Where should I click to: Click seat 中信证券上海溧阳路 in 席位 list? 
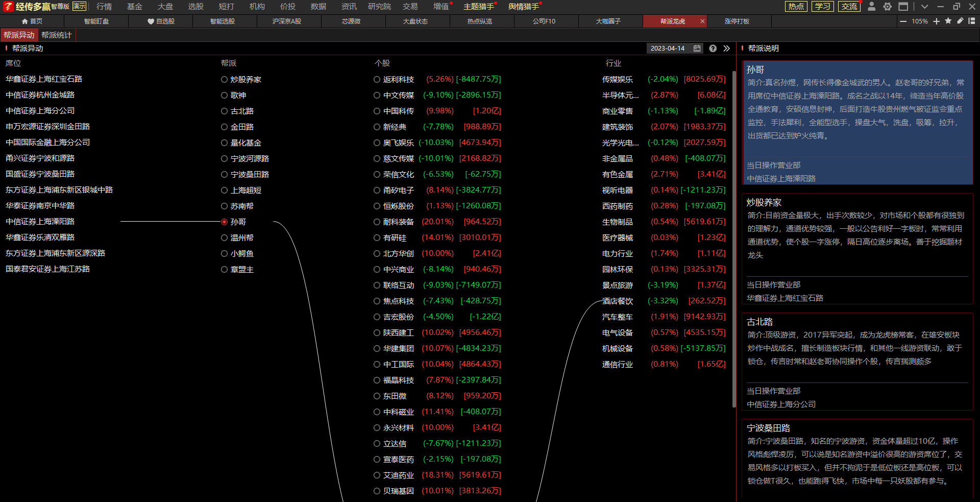[40, 222]
